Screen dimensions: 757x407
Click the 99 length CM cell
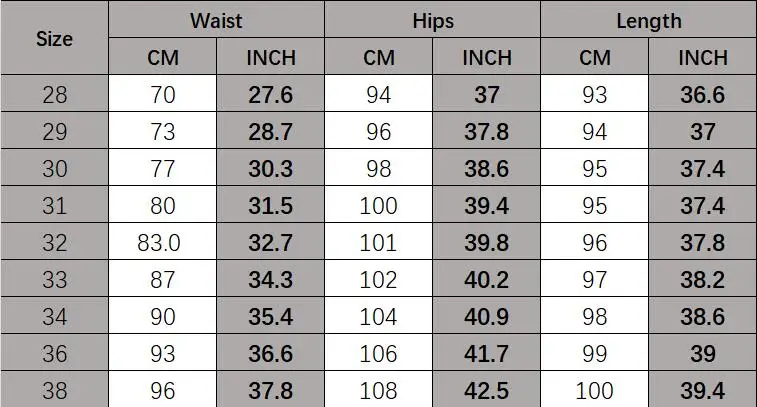[x=595, y=353]
